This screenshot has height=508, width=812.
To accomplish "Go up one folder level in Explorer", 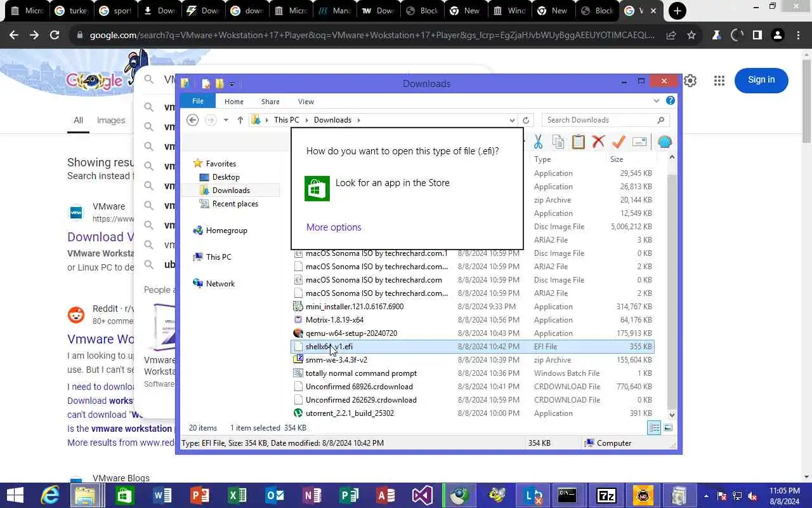I will [x=240, y=120].
